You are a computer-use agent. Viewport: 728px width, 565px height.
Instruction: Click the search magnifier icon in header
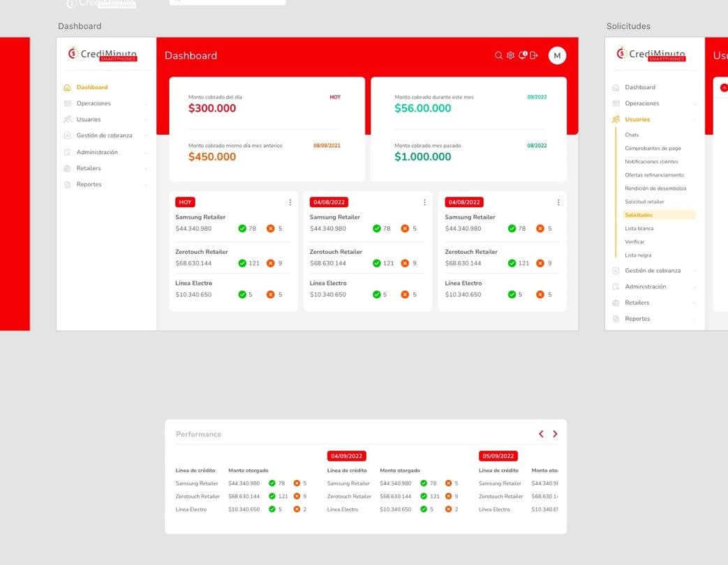(498, 56)
